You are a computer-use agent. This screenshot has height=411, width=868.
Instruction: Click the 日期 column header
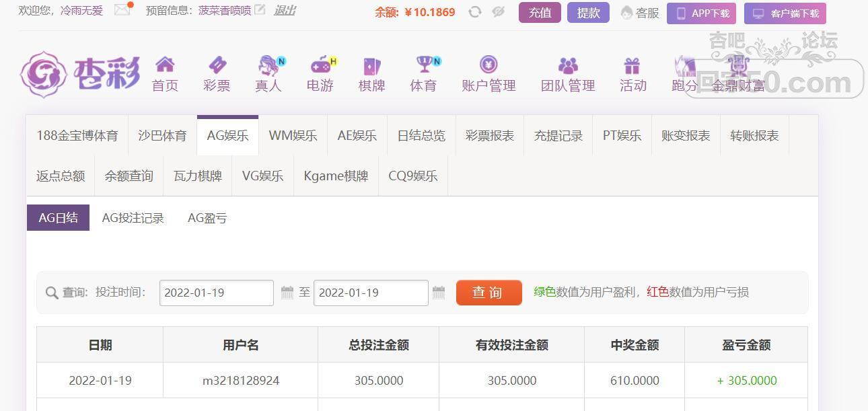click(x=100, y=344)
